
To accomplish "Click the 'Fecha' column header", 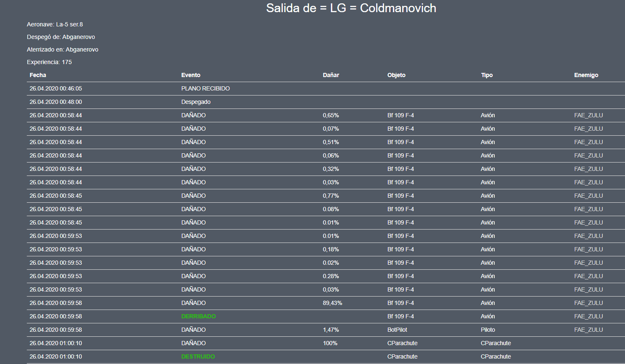I will pos(38,75).
